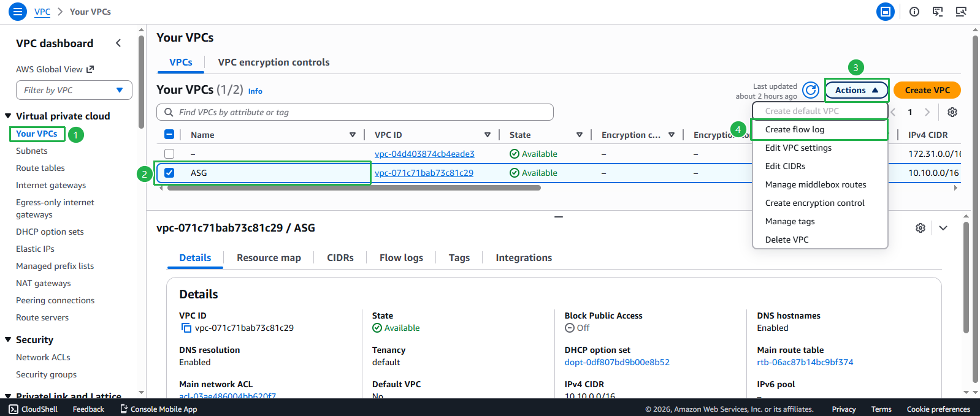Open the Flow logs tab
980x416 pixels.
pos(401,257)
